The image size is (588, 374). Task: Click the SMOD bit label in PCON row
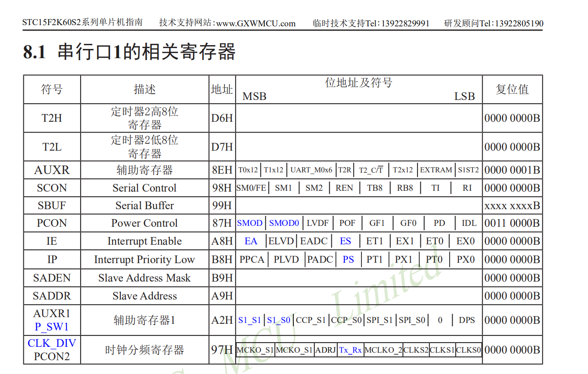249,223
